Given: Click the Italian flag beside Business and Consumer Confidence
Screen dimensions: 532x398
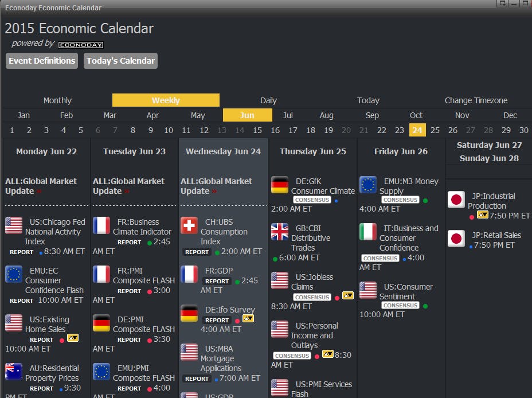Looking at the screenshot, I should [x=368, y=232].
